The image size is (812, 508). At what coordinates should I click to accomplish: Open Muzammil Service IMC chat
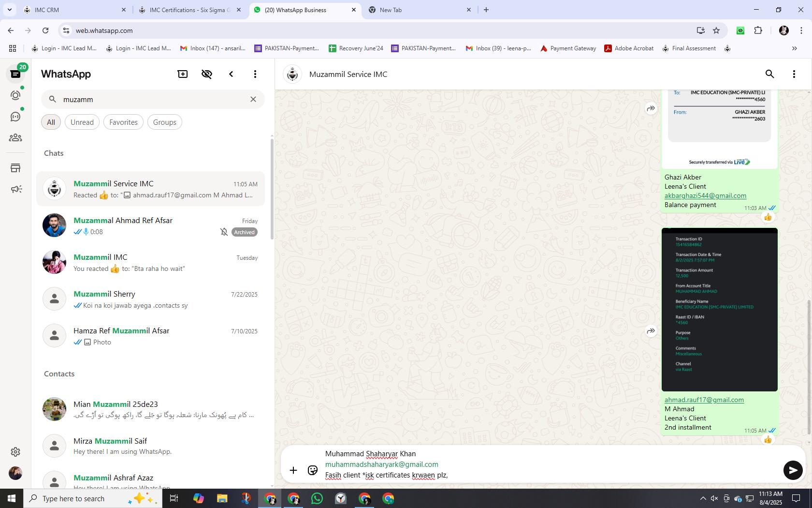click(x=150, y=189)
